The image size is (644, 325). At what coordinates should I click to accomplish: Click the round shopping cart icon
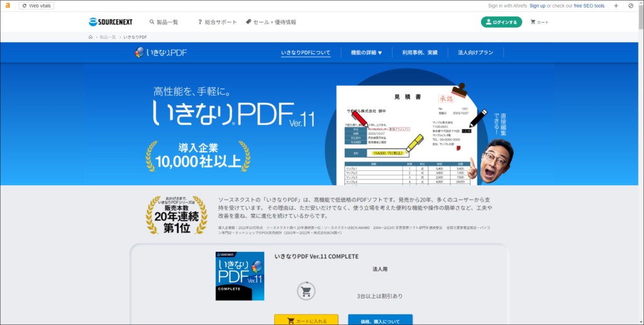point(306,291)
